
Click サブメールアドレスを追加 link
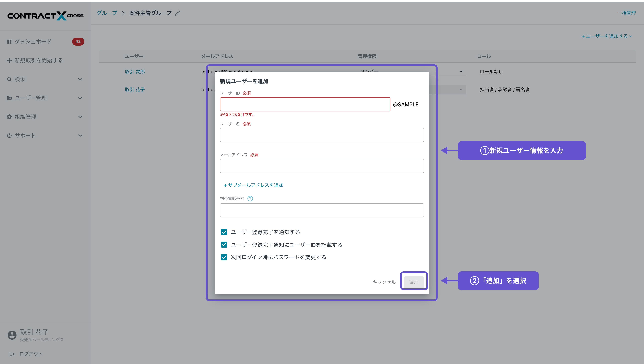[253, 185]
